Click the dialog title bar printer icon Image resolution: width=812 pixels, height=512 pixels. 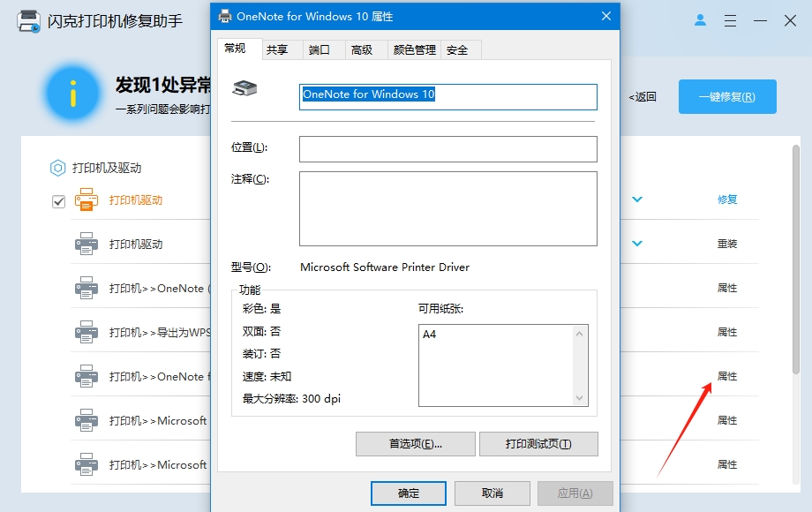click(x=225, y=16)
